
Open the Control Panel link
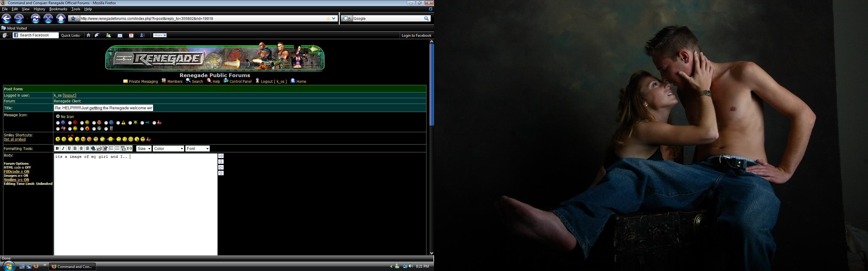240,82
